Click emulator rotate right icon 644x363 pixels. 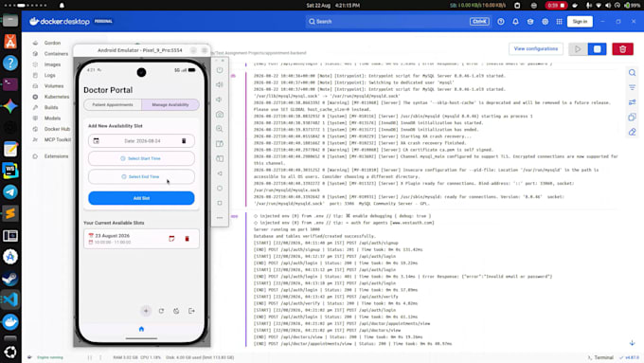tap(220, 158)
